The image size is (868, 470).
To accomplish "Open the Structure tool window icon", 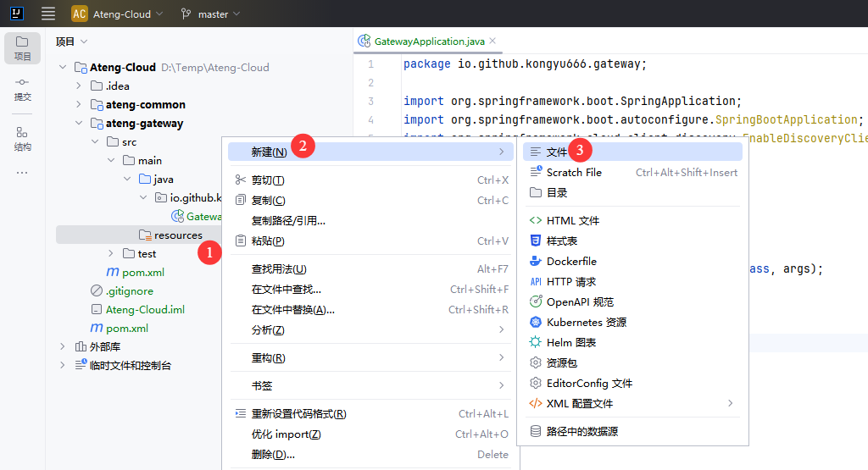I will (22, 137).
